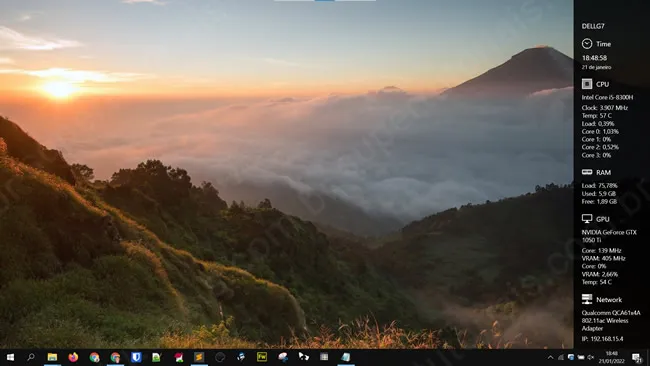
Task: Show hidden system tray icons
Action: tap(551, 357)
